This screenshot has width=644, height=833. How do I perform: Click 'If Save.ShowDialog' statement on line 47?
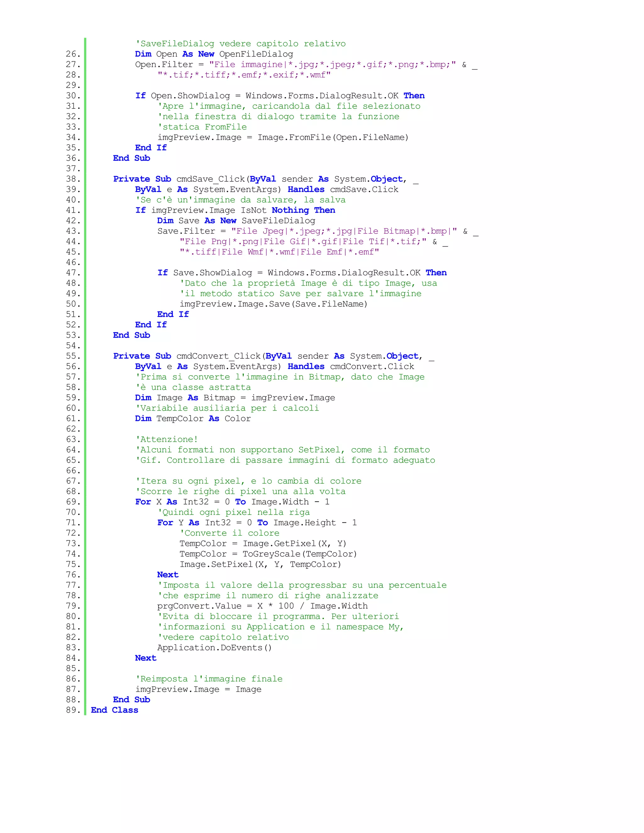point(302,273)
